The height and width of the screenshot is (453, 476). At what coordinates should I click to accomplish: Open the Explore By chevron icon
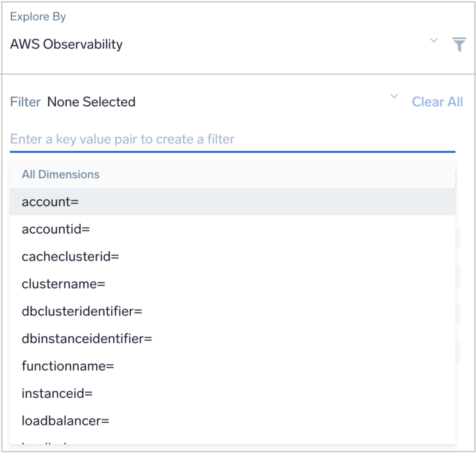(433, 41)
